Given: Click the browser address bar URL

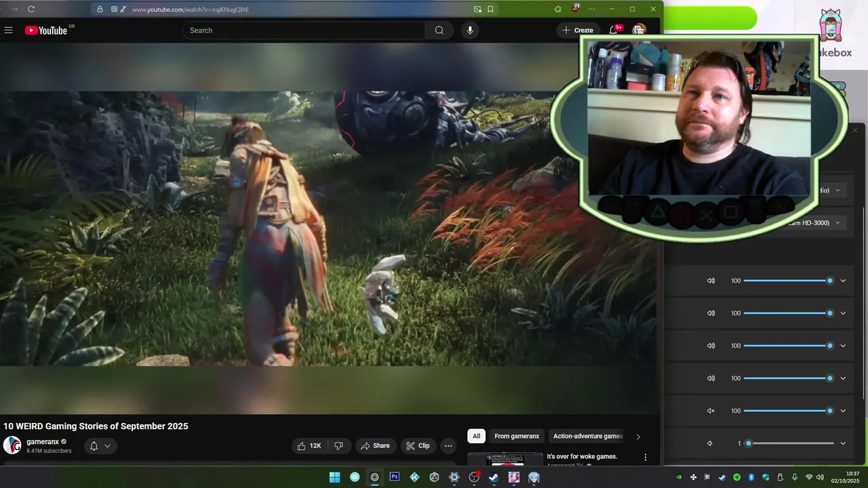Looking at the screenshot, I should tap(191, 9).
